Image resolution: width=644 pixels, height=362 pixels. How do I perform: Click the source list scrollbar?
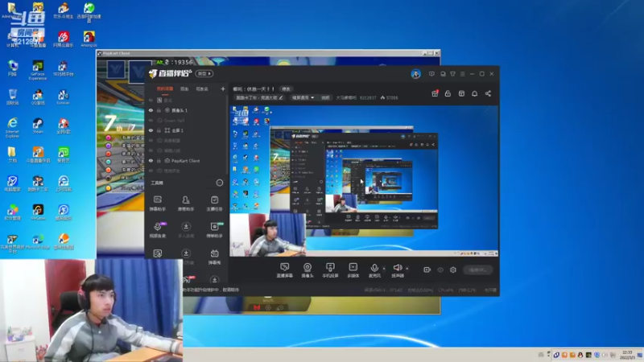(226, 135)
